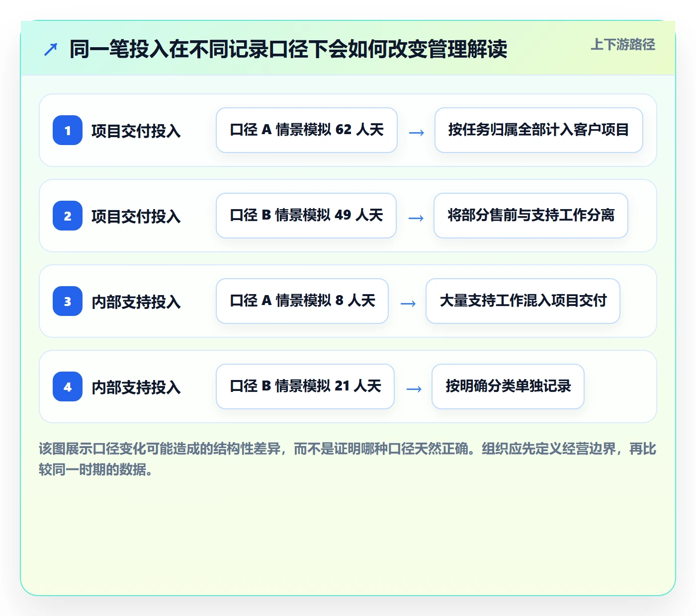The height and width of the screenshot is (616, 696).
Task: Click the number 4 step badge
Action: [x=68, y=386]
